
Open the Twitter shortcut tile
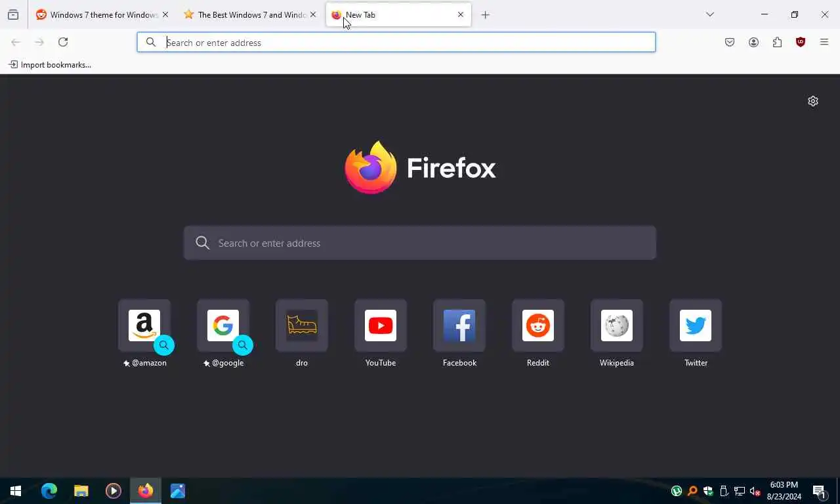696,325
